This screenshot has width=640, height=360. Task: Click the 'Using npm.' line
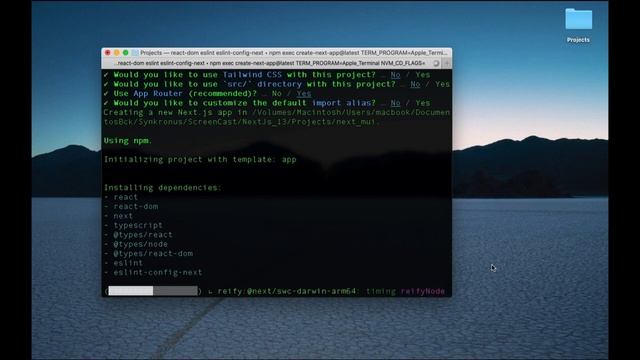[128, 140]
